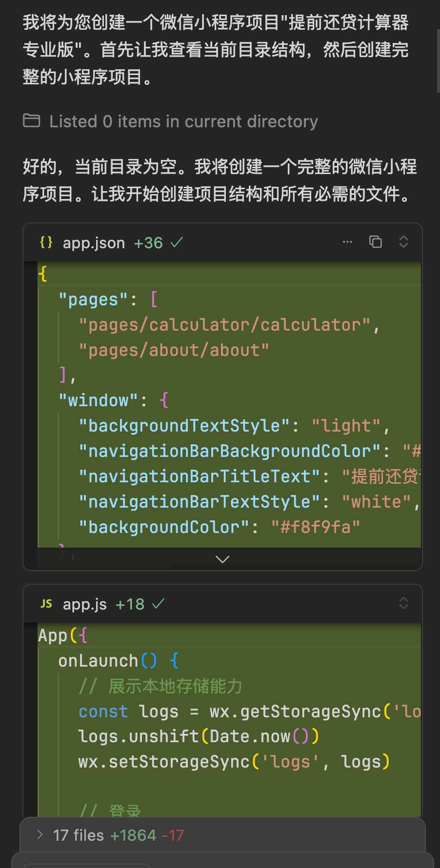The width and height of the screenshot is (440, 868).
Task: Click the checkmark next to app.js +18
Action: point(158,604)
